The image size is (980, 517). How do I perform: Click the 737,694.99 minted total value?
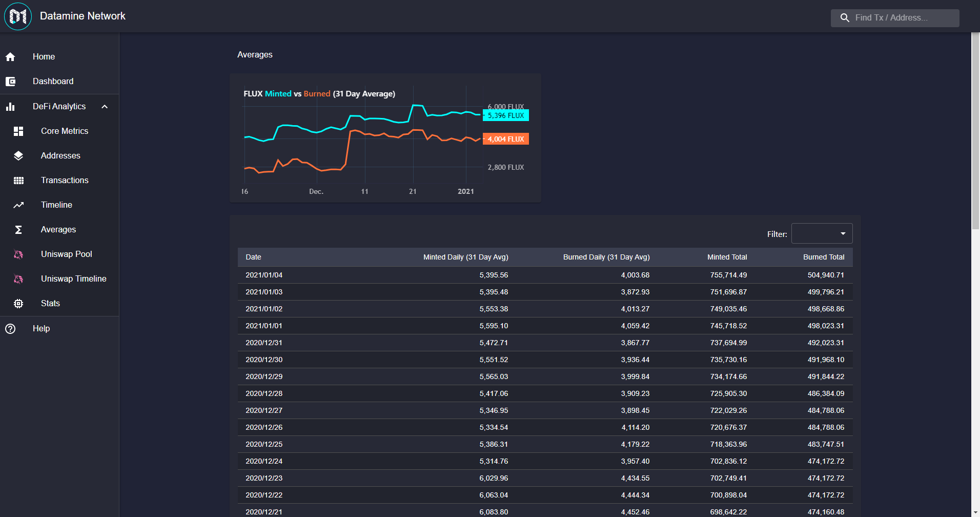point(728,343)
